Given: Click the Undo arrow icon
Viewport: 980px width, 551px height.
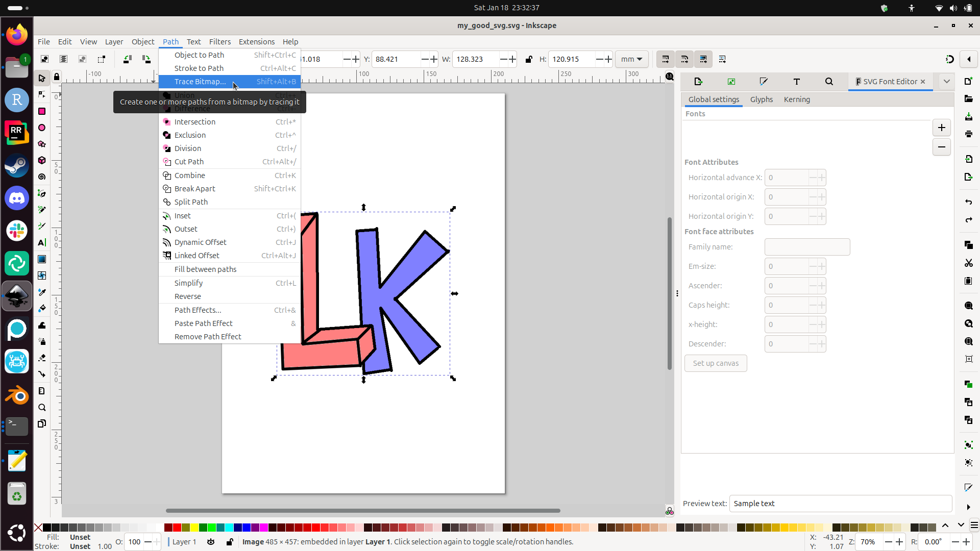Looking at the screenshot, I should [968, 202].
